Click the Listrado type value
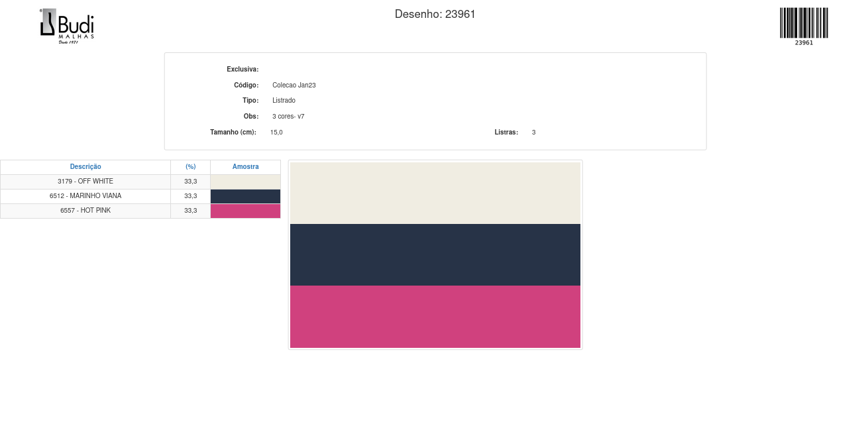 284,101
